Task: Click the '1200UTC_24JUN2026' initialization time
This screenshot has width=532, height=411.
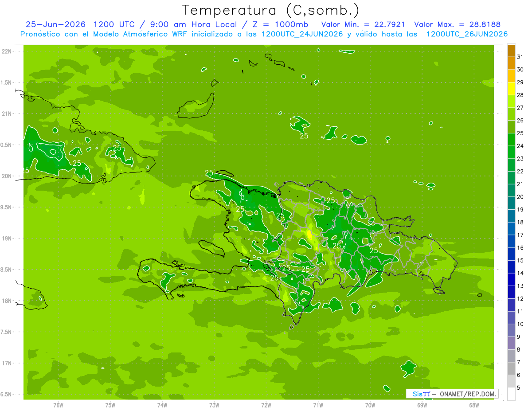Action: (x=302, y=34)
